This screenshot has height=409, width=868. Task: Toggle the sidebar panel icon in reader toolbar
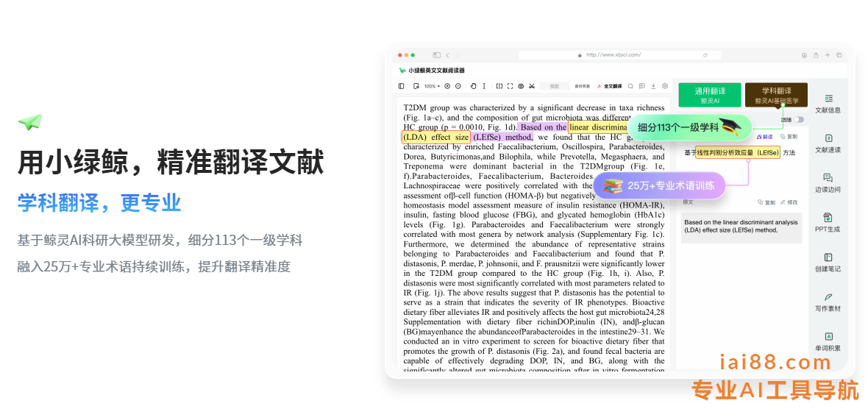[402, 86]
